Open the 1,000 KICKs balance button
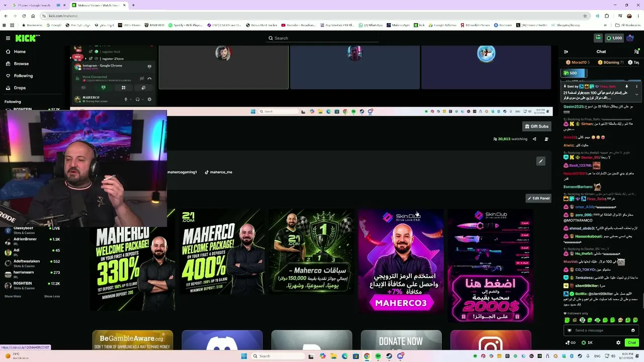The width and height of the screenshot is (644, 362). pyautogui.click(x=614, y=38)
